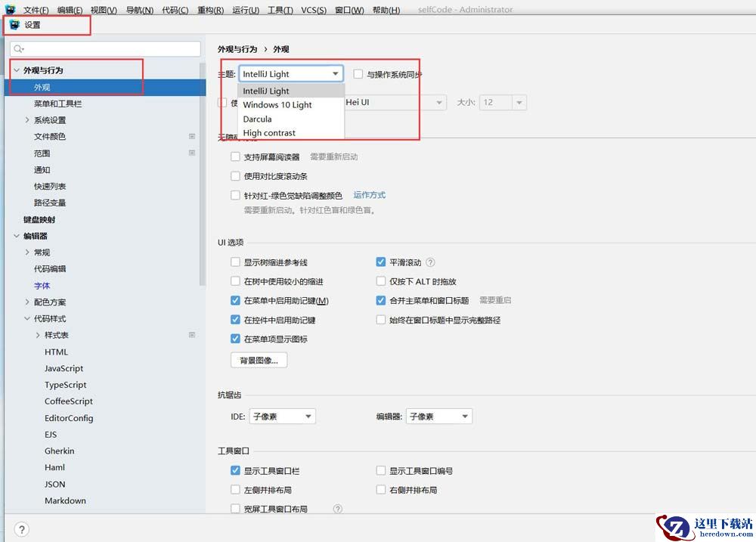The height and width of the screenshot is (542, 756).
Task: Select EditorConfig code style entry
Action: click(x=69, y=418)
